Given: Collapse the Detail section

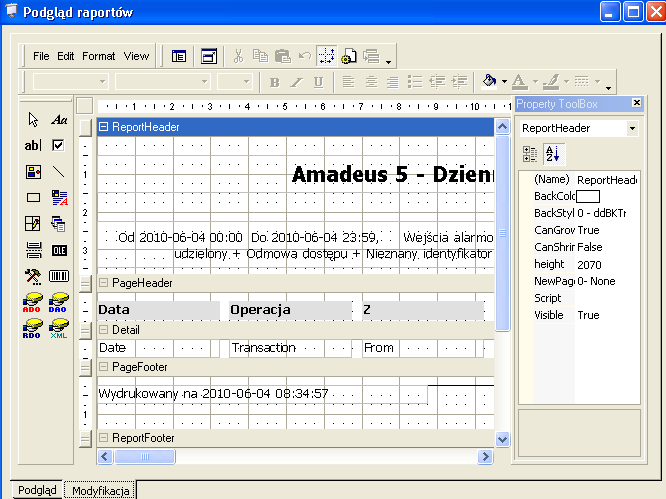Looking at the screenshot, I should tap(103, 330).
